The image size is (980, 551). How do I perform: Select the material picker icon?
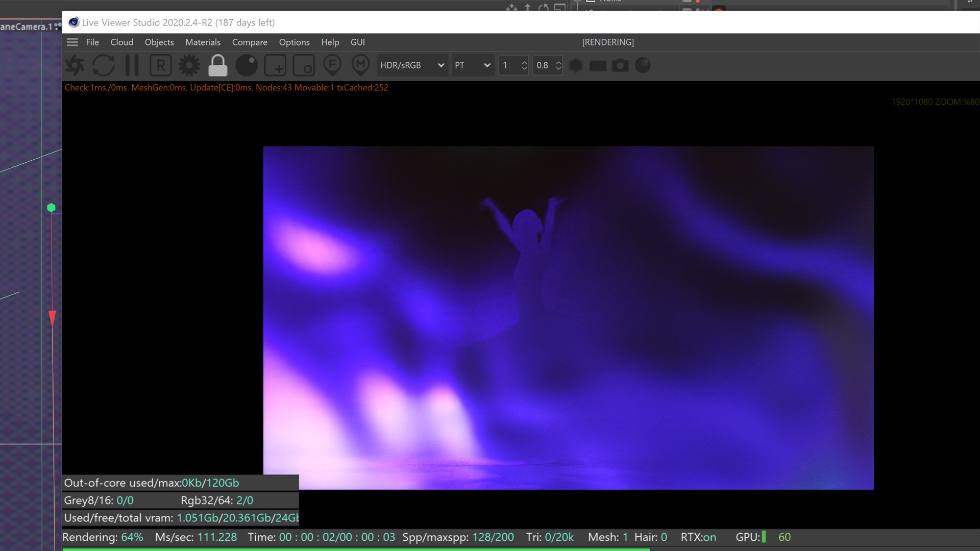click(x=361, y=65)
